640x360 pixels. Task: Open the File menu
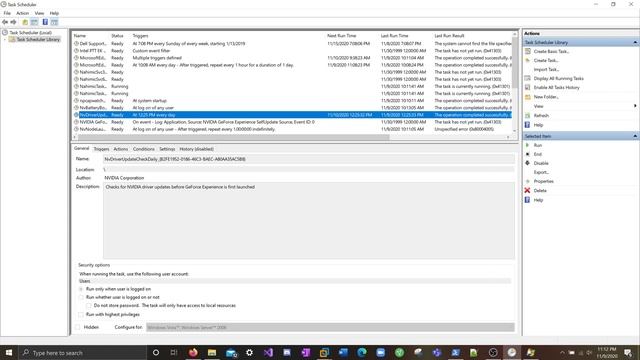[x=7, y=13]
